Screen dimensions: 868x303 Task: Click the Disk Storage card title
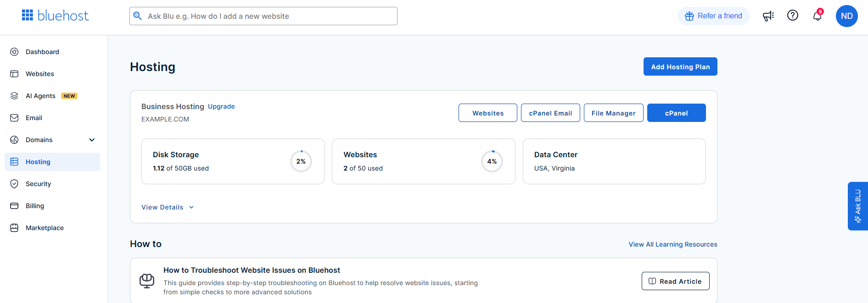(176, 155)
